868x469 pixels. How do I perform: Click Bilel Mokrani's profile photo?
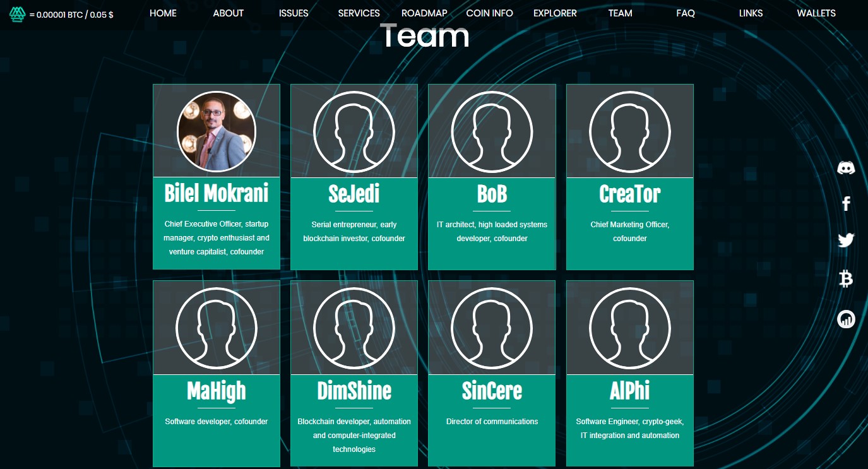217,132
